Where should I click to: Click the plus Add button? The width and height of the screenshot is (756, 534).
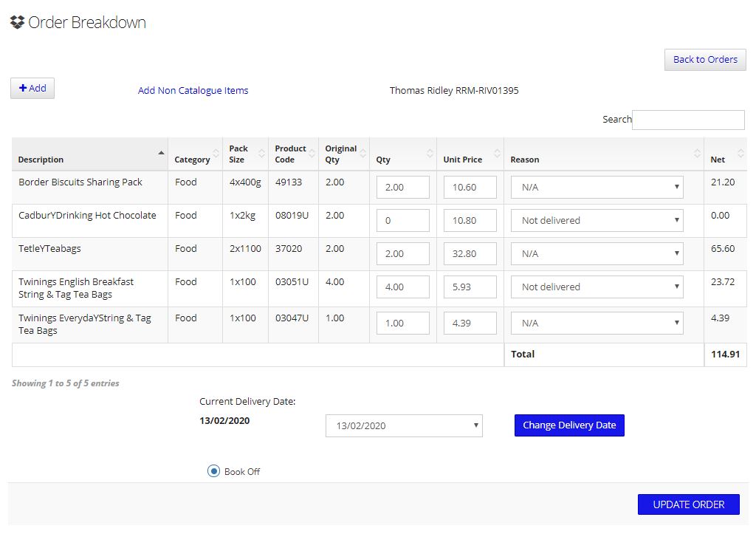pos(32,89)
